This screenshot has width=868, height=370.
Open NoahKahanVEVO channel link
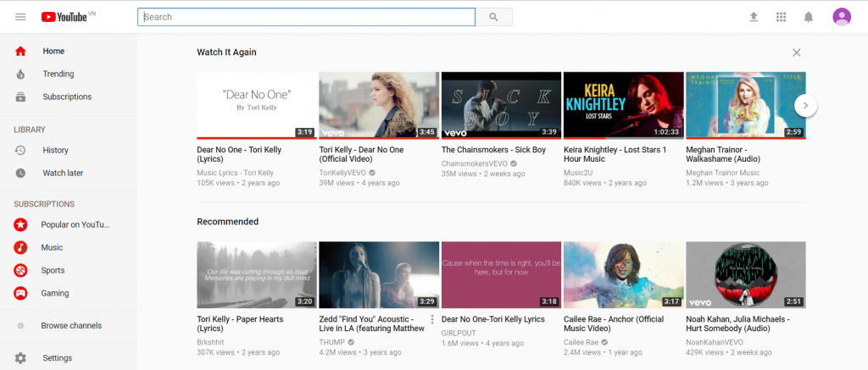coord(715,342)
